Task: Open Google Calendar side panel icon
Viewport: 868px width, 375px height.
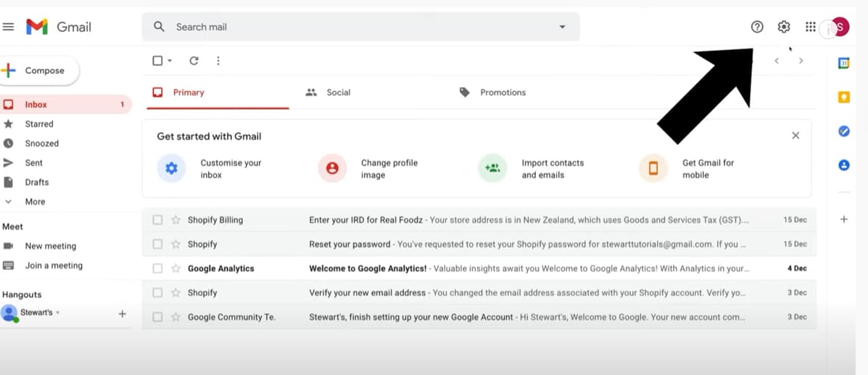Action: click(843, 63)
